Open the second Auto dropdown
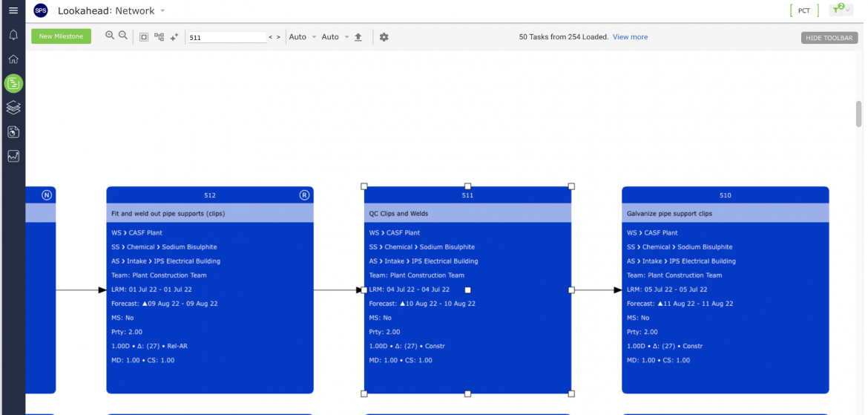This screenshot has height=415, width=868. (x=335, y=37)
